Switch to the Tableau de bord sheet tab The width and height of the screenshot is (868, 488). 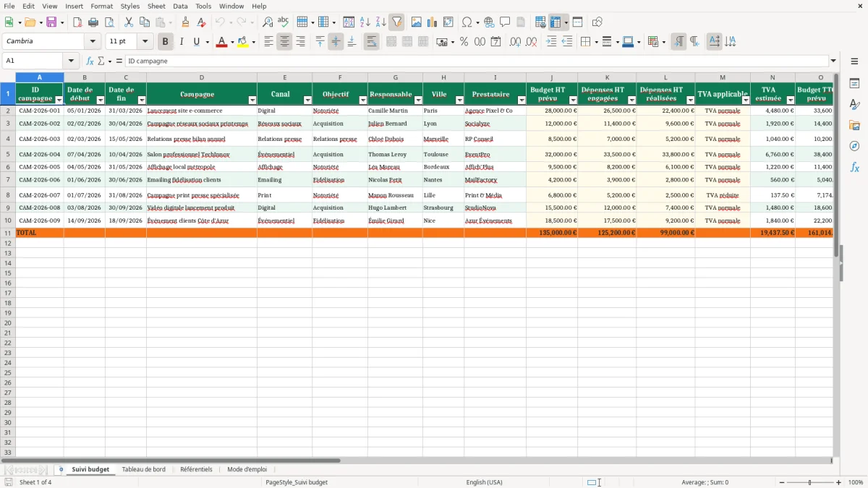click(x=144, y=469)
